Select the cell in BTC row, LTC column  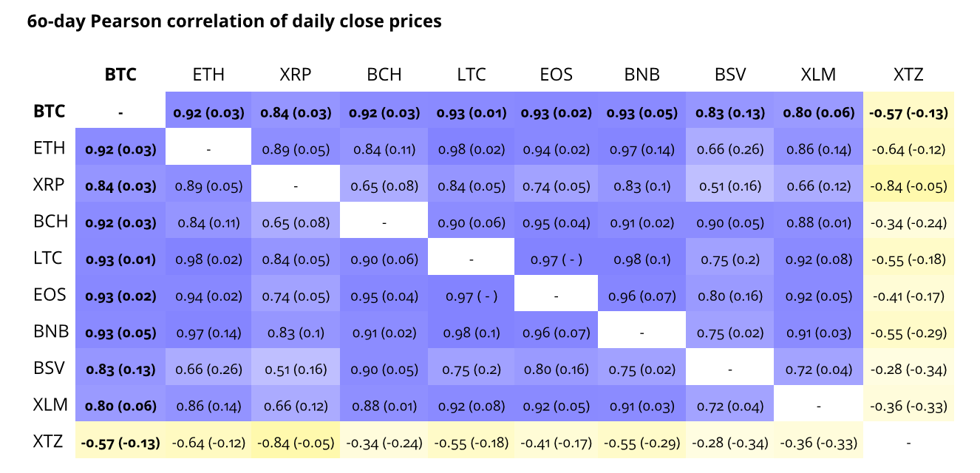pos(472,113)
